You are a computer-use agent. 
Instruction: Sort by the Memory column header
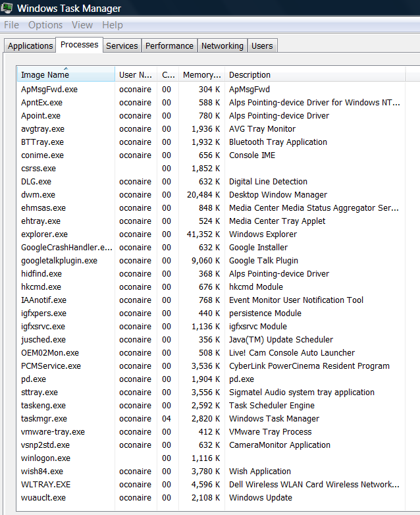202,75
